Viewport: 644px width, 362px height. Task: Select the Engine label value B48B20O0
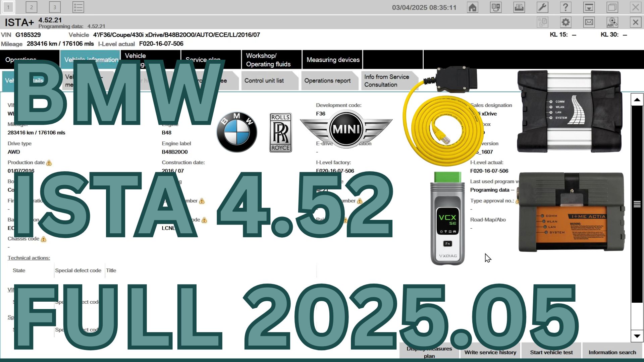(x=175, y=152)
